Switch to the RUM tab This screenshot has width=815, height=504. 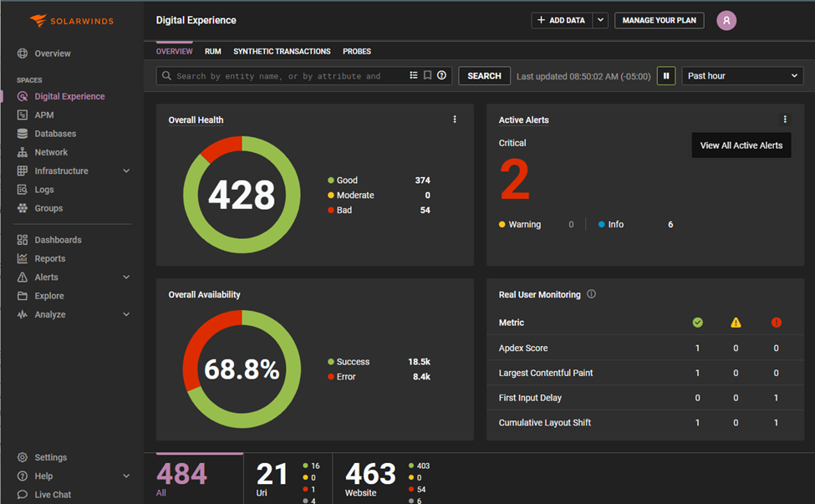(x=212, y=51)
